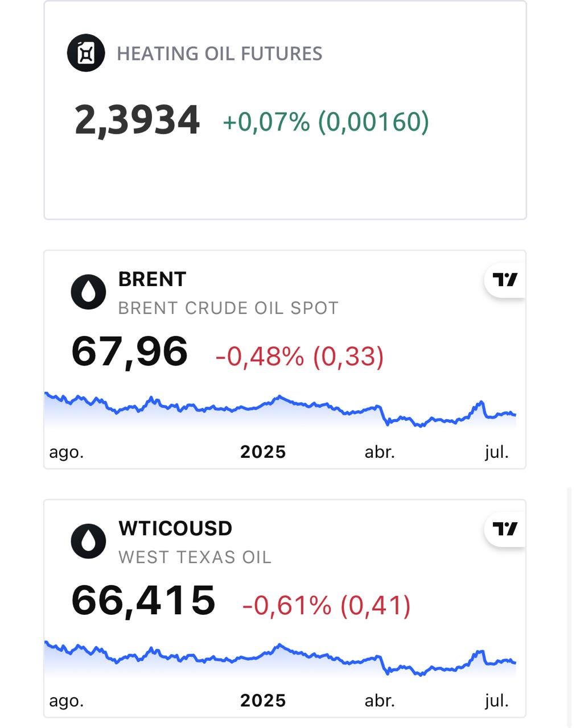
Task: Click the WTICOUSD oil drop icon
Action: [88, 541]
